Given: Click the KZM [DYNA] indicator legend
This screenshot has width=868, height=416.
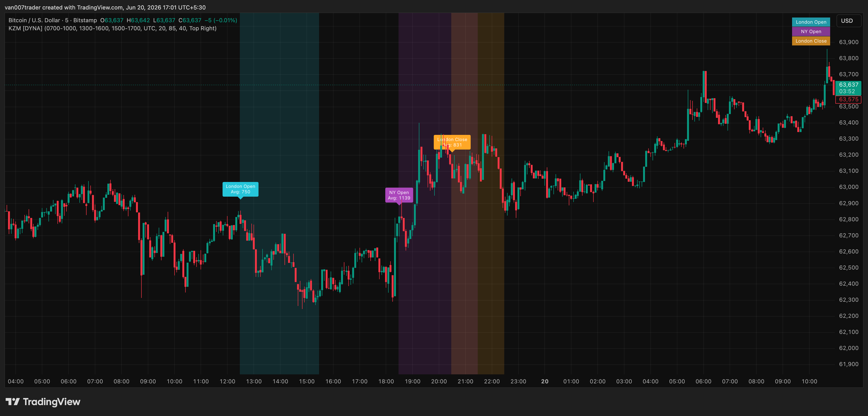Looking at the screenshot, I should [x=112, y=28].
